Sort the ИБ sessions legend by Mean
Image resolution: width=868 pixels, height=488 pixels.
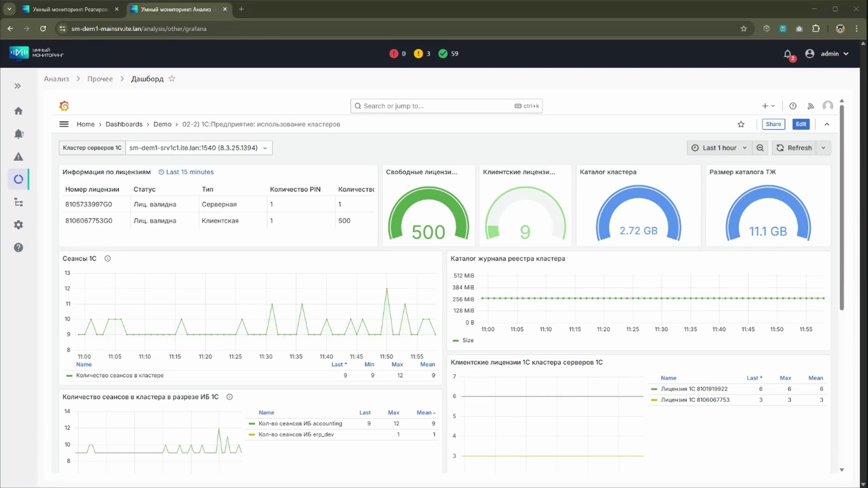point(426,413)
